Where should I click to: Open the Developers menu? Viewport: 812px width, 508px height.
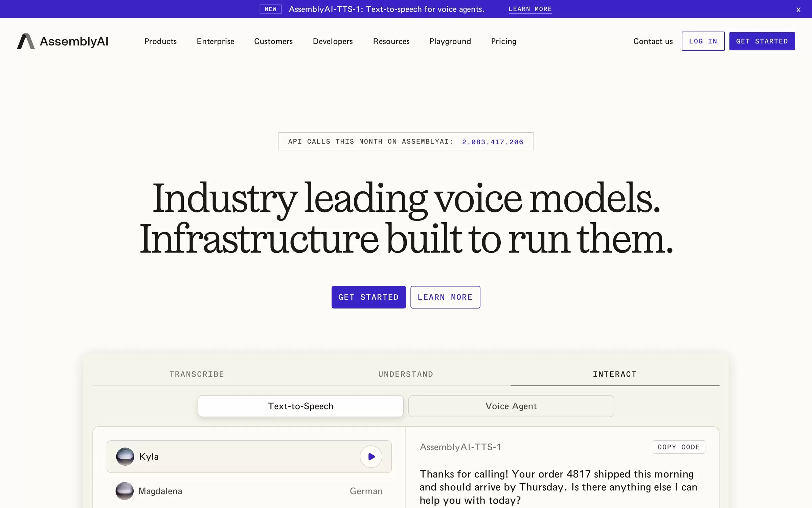333,41
